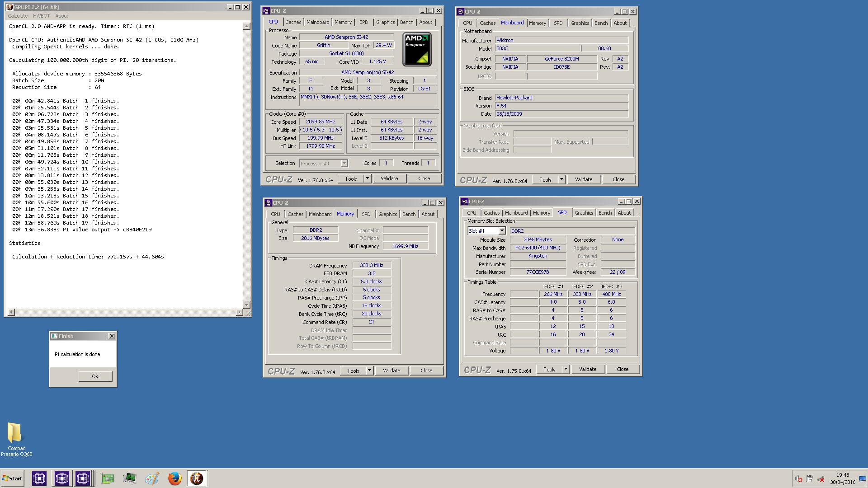
Task: Click the Show Desktop button beside the clock
Action: click(863, 479)
